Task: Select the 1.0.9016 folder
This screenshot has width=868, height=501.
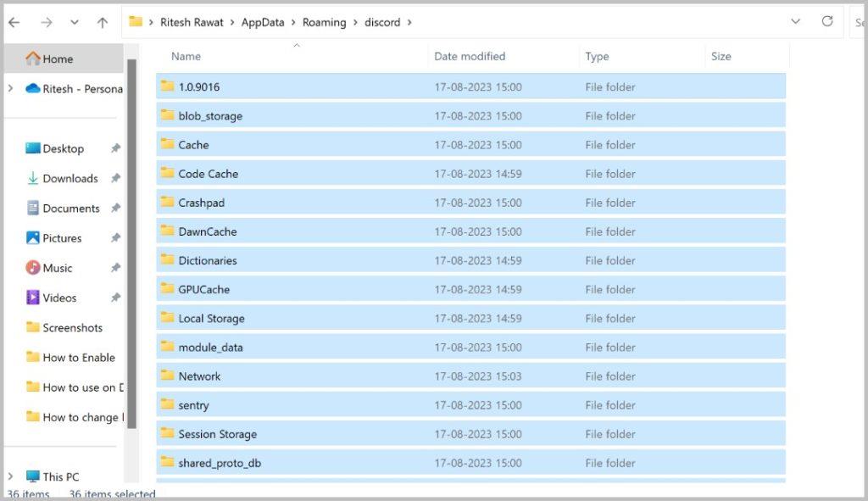Action: (470, 86)
